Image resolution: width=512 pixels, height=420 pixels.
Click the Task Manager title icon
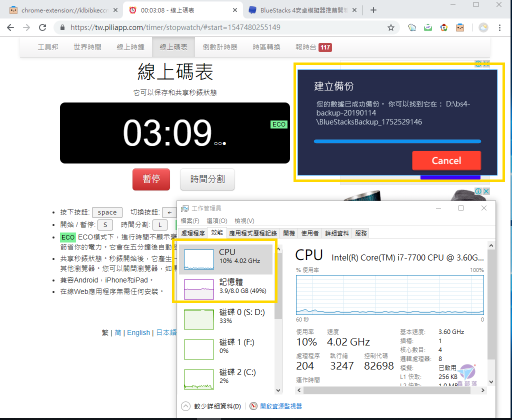click(185, 208)
